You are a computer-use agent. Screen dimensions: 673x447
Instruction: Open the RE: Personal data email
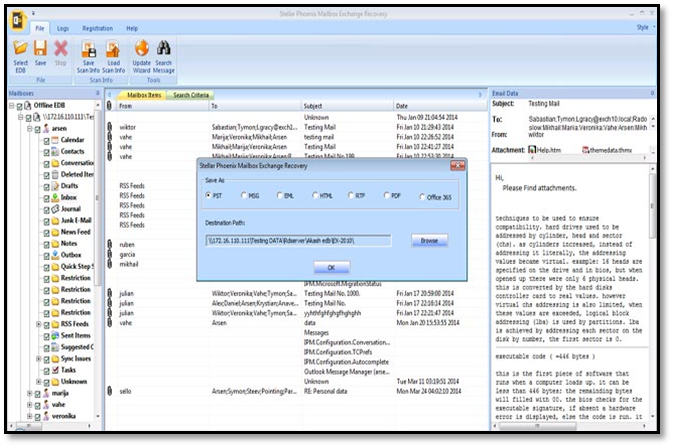pyautogui.click(x=294, y=391)
